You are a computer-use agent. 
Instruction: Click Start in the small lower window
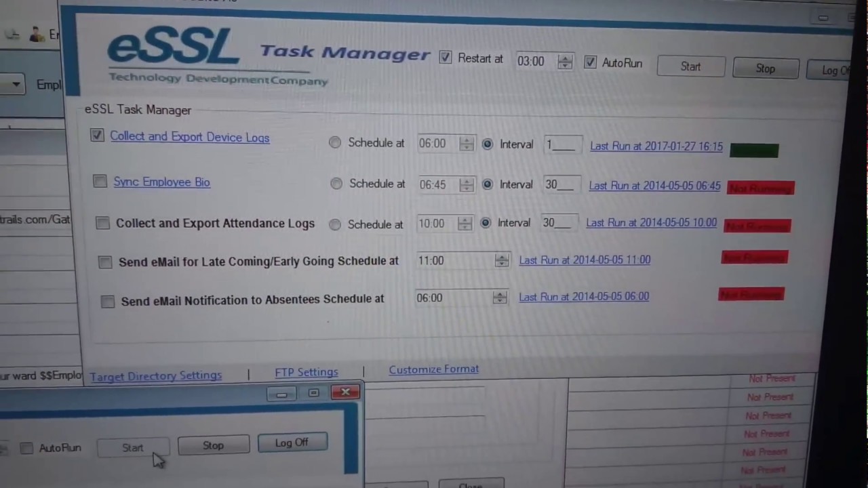[133, 447]
